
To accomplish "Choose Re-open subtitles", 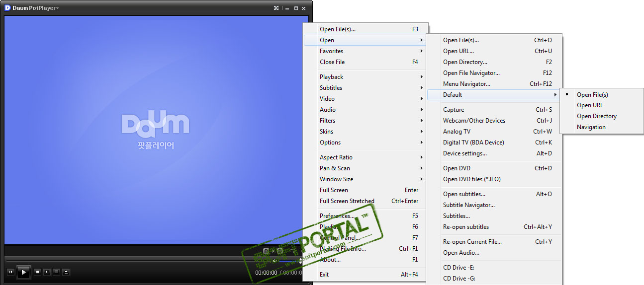I will (x=494, y=227).
